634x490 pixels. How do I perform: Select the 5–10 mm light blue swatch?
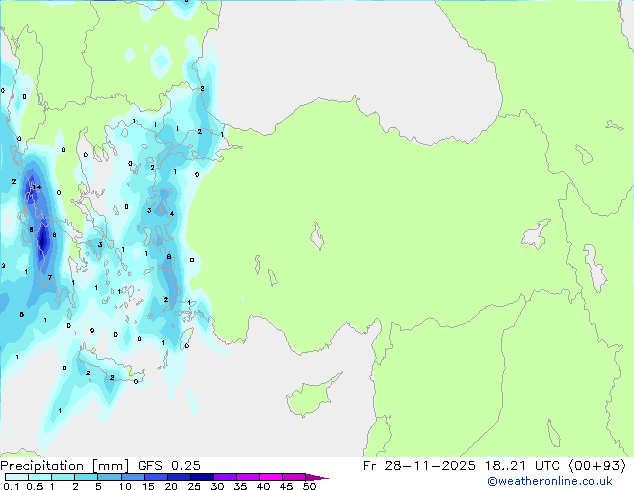click(x=109, y=477)
